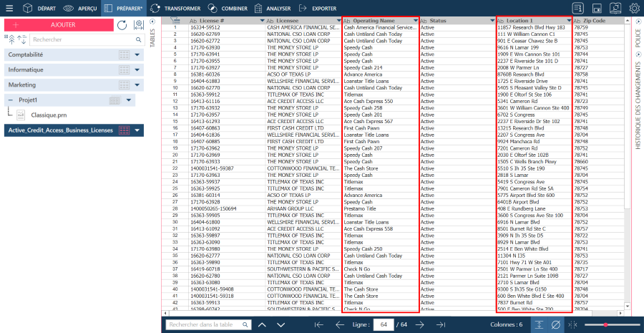Click the AJOUTER button

(x=59, y=25)
